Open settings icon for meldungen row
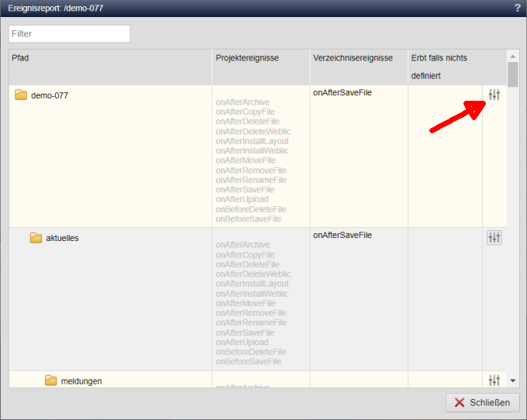 point(494,380)
